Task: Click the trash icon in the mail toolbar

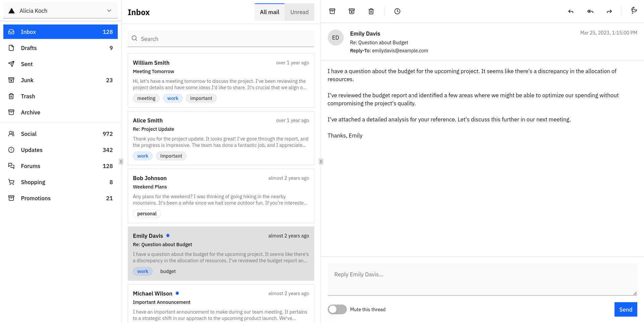Action: 371,11
